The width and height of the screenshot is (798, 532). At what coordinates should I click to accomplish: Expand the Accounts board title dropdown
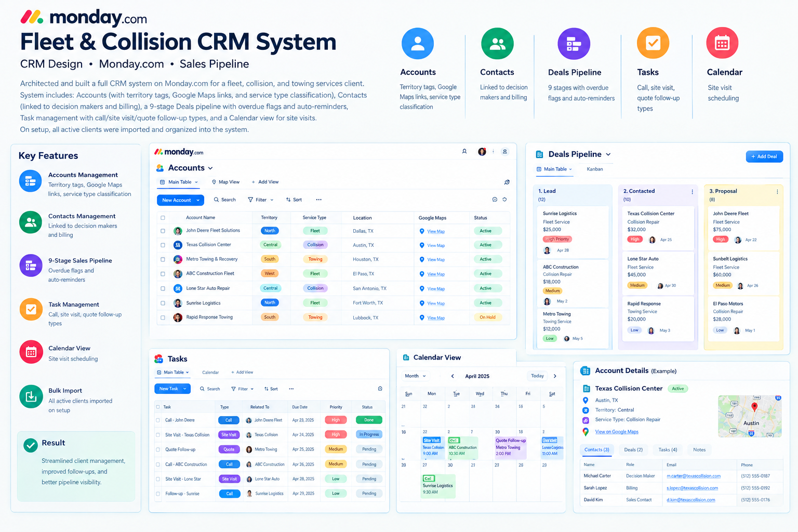tap(210, 168)
